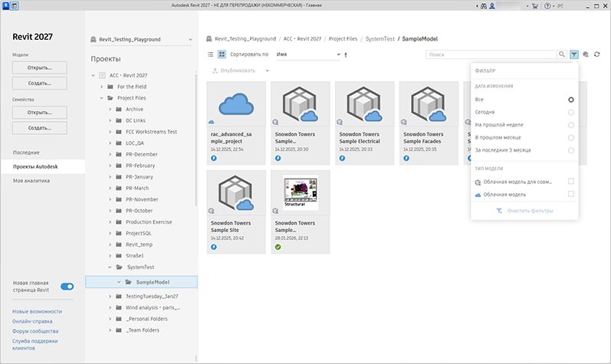Open the 'Новые возможности' link

tap(37, 311)
